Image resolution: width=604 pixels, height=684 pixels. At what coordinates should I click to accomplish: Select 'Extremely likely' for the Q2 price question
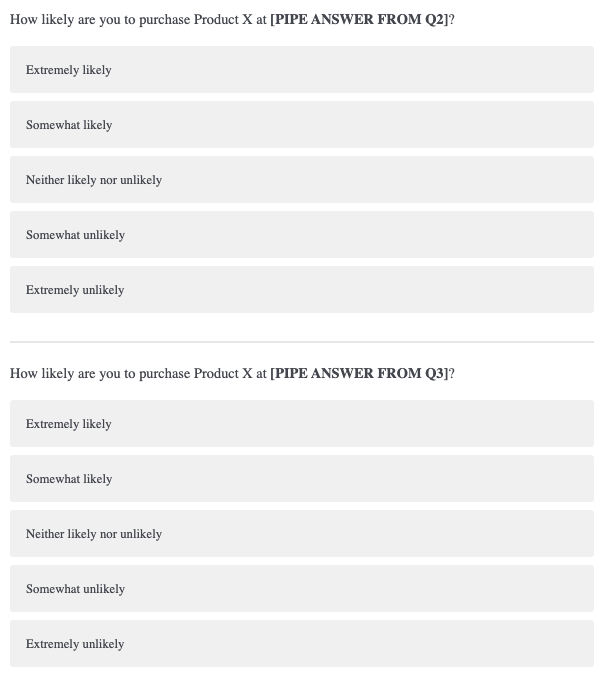[301, 70]
